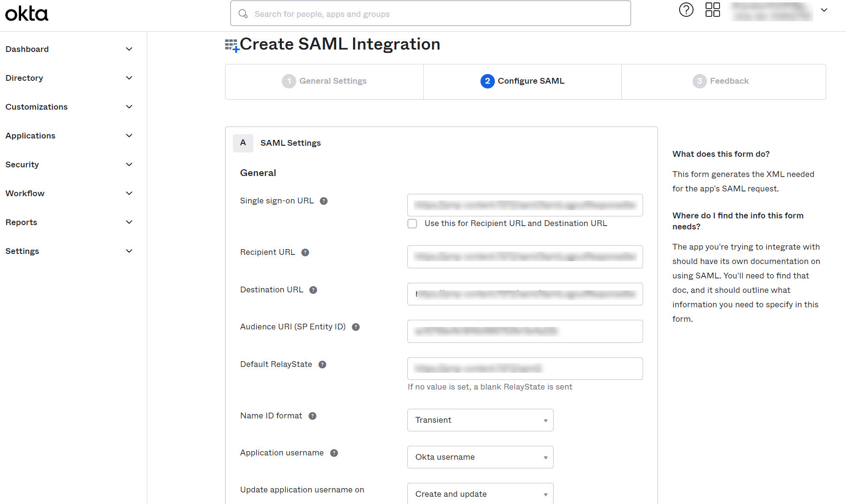This screenshot has height=504, width=846.
Task: Click help icon next to Name ID format
Action: (x=313, y=416)
